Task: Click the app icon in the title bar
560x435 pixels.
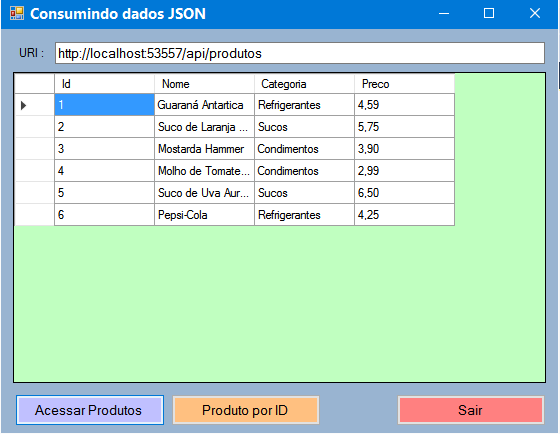Action: click(x=16, y=14)
